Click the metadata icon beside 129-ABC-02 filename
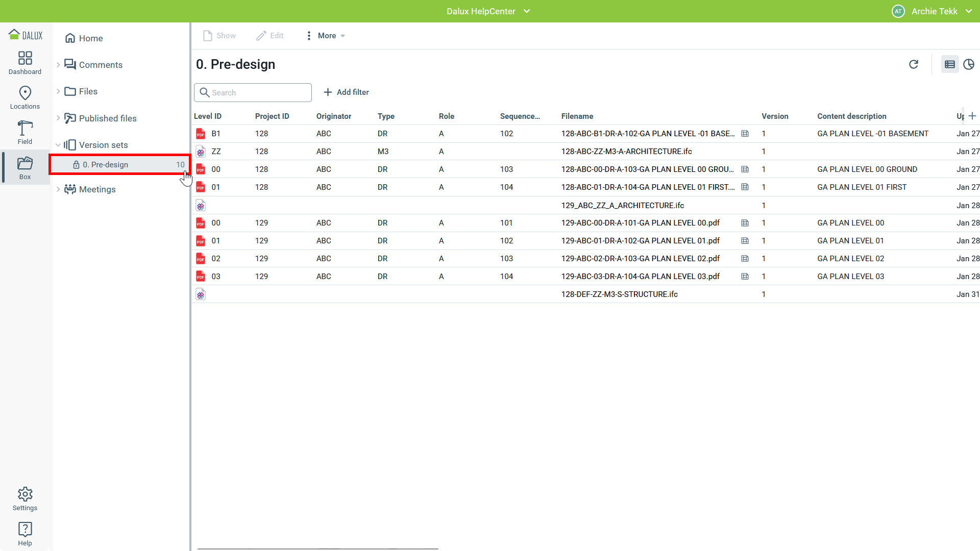This screenshot has width=980, height=551. [745, 259]
